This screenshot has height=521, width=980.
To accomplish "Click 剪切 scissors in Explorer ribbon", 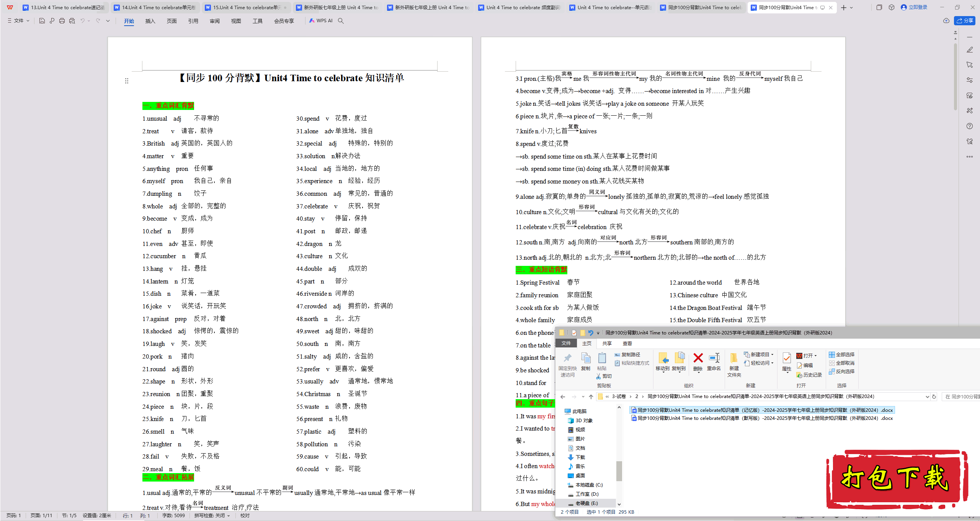I will 604,376.
